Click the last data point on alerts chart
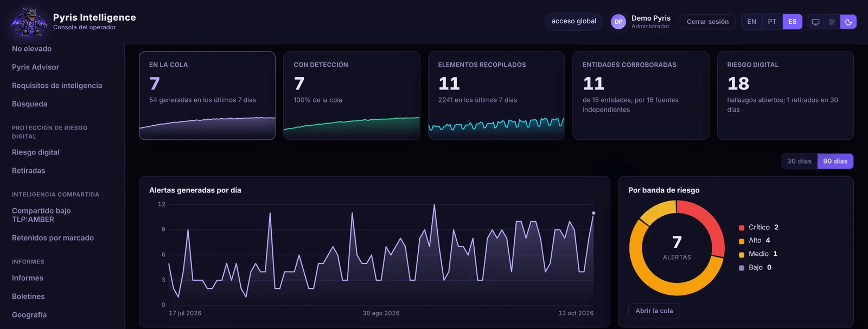The height and width of the screenshot is (329, 868). (x=593, y=213)
